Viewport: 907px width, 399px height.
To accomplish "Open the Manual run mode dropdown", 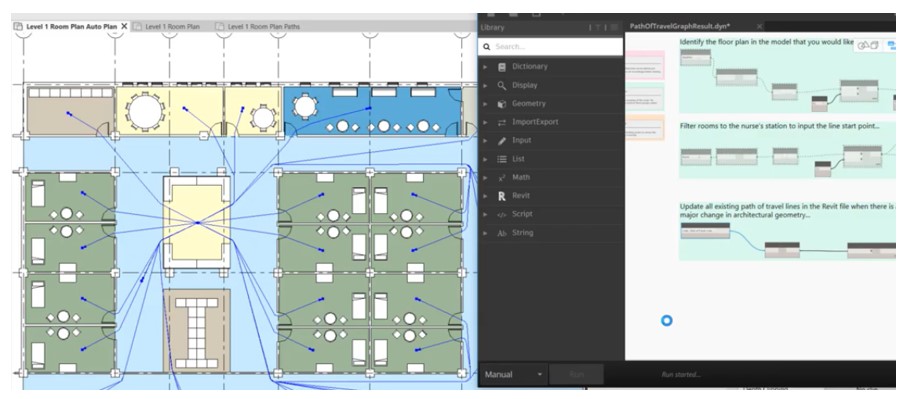I will point(514,374).
